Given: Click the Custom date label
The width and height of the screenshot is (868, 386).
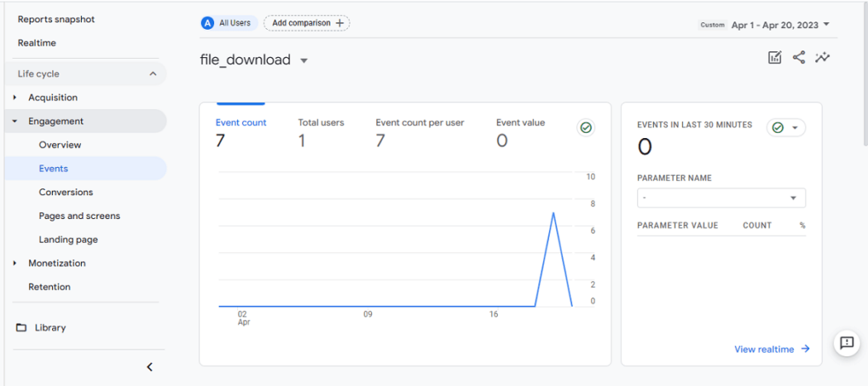Looking at the screenshot, I should [x=713, y=25].
